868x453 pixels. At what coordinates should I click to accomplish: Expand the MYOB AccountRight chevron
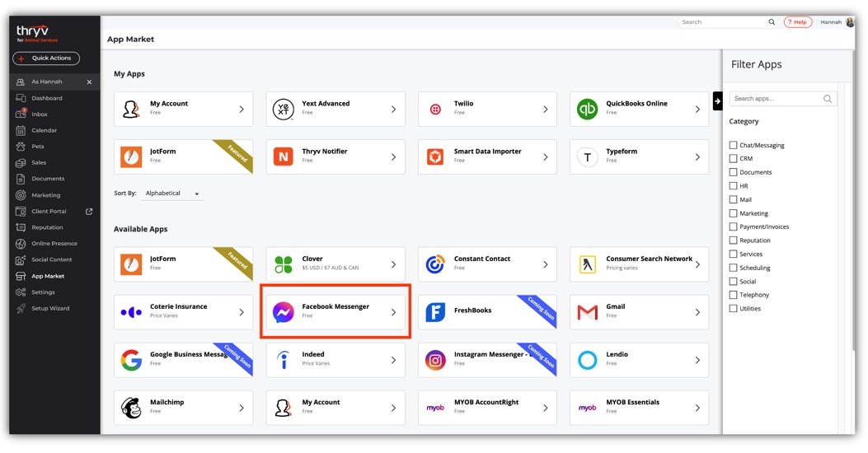(x=545, y=409)
